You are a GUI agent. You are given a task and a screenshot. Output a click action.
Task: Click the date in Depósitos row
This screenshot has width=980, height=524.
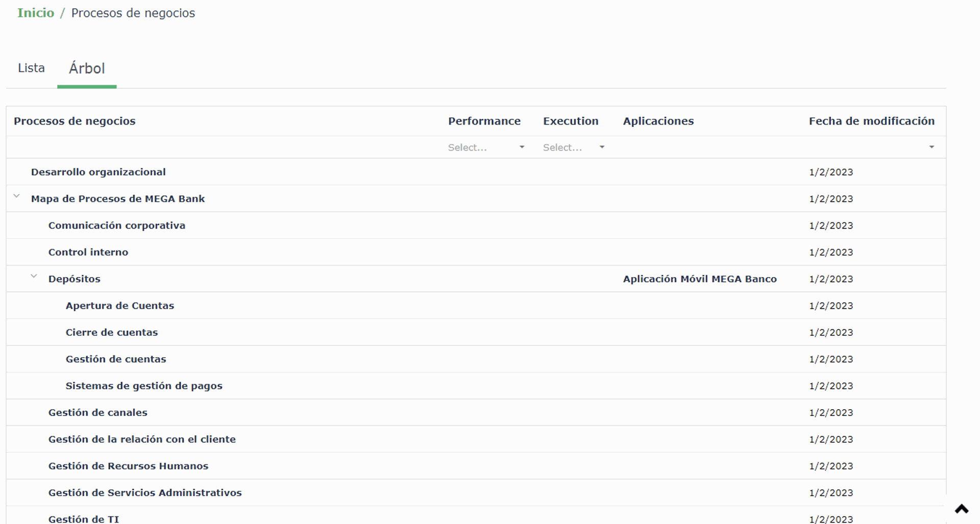(831, 279)
